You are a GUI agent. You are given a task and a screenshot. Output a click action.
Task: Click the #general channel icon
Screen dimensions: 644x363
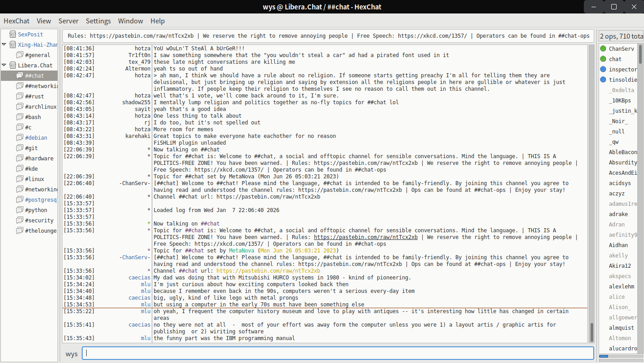(19, 55)
